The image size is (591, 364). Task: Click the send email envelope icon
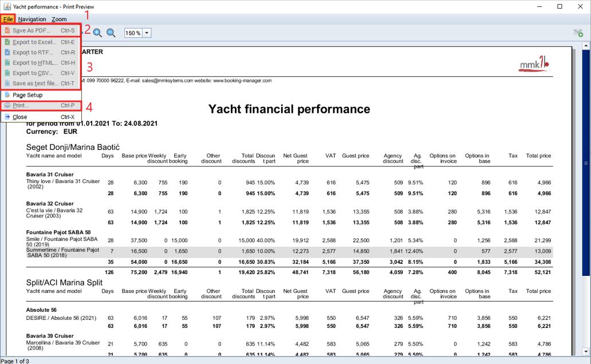click(x=578, y=33)
